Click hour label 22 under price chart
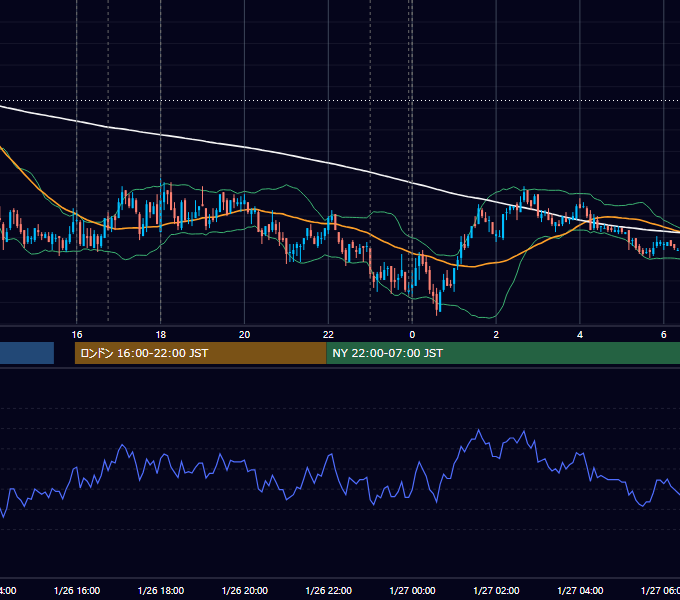The image size is (680, 600). [x=328, y=335]
